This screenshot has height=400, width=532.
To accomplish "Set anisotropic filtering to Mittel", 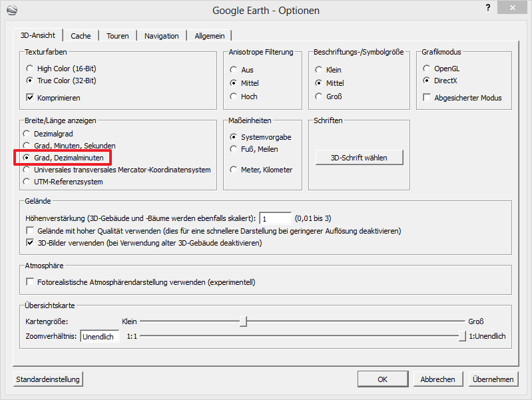I will point(244,83).
